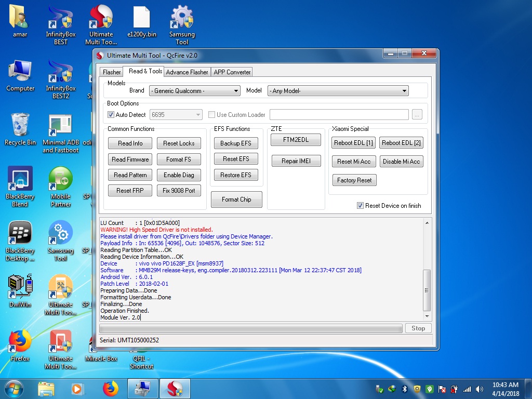The image size is (532, 399).
Task: Click the log scroll up arrow
Action: (x=427, y=223)
